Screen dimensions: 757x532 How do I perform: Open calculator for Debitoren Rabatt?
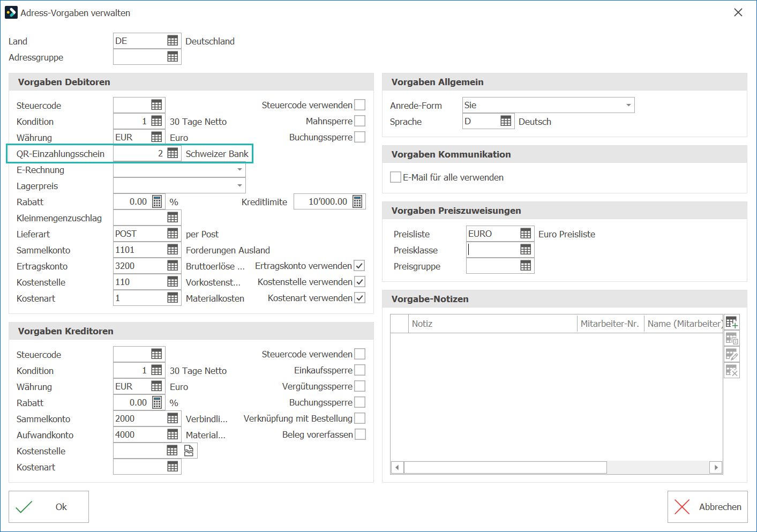click(157, 201)
